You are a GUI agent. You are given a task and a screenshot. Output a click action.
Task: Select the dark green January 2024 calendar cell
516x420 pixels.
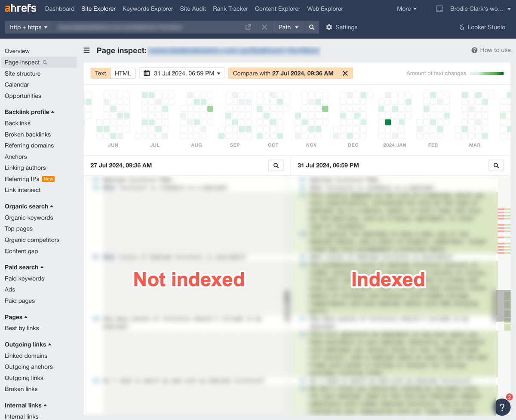click(388, 123)
